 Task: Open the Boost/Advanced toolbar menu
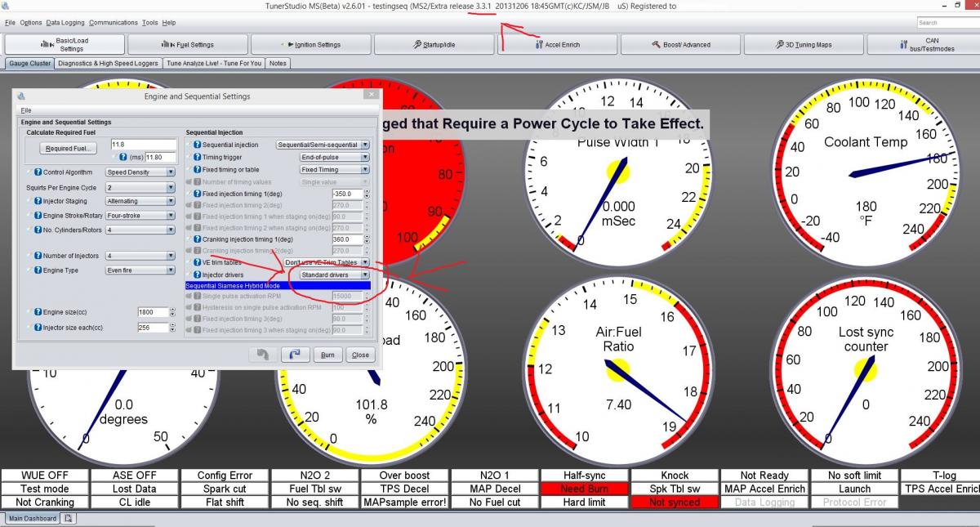[x=680, y=44]
